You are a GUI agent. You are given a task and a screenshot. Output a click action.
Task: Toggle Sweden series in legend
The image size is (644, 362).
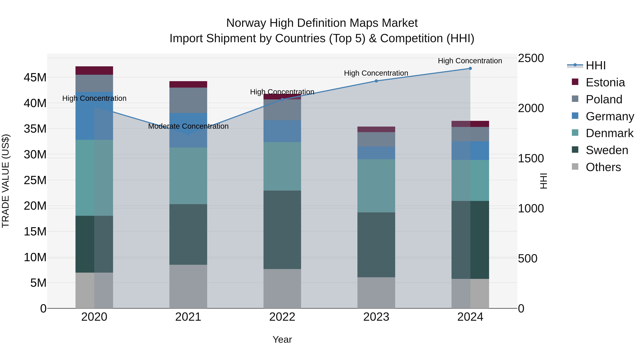click(600, 150)
